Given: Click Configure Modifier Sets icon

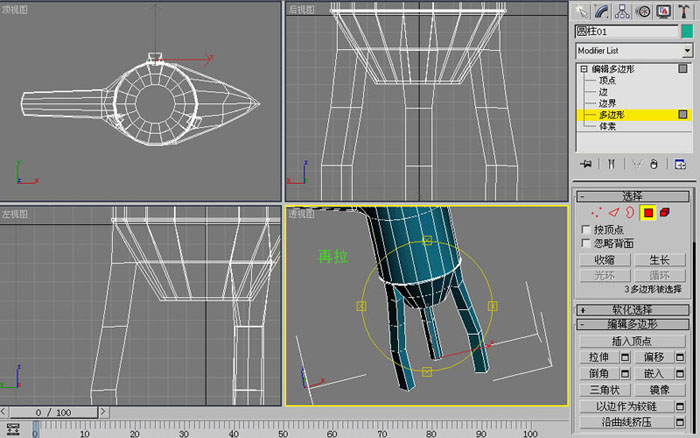Looking at the screenshot, I should (x=680, y=164).
